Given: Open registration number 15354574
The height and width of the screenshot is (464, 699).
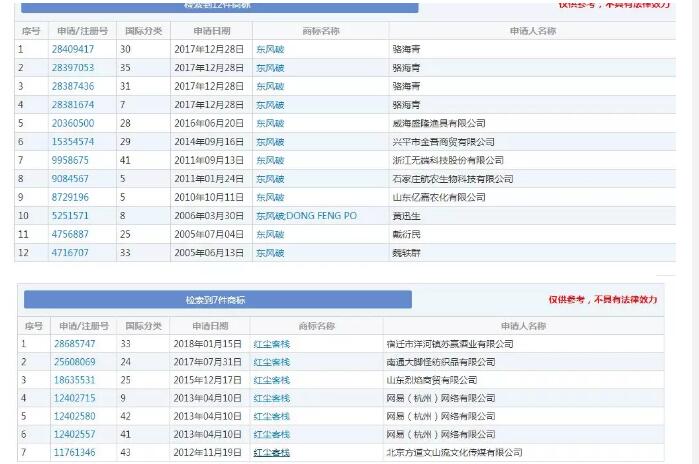Looking at the screenshot, I should pyautogui.click(x=73, y=142).
